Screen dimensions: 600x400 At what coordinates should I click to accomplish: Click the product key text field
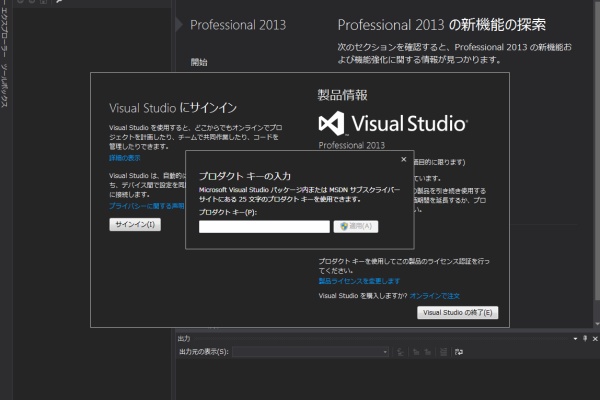[x=263, y=226]
